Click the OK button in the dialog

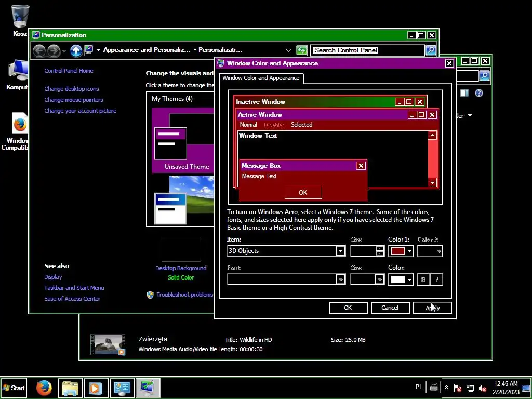[x=348, y=308]
